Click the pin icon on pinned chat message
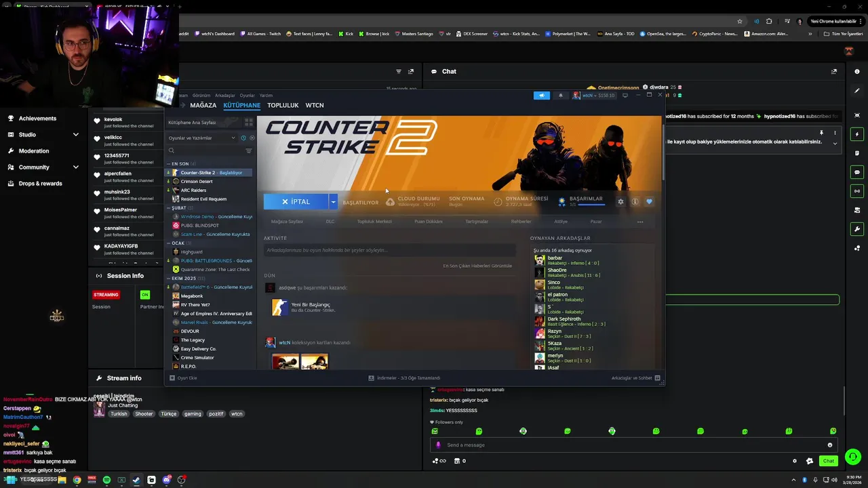 click(821, 132)
